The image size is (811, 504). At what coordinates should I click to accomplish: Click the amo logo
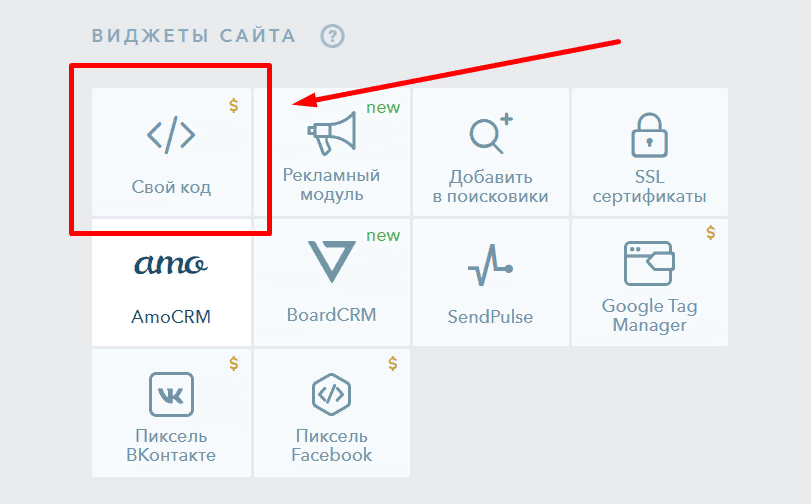click(171, 264)
